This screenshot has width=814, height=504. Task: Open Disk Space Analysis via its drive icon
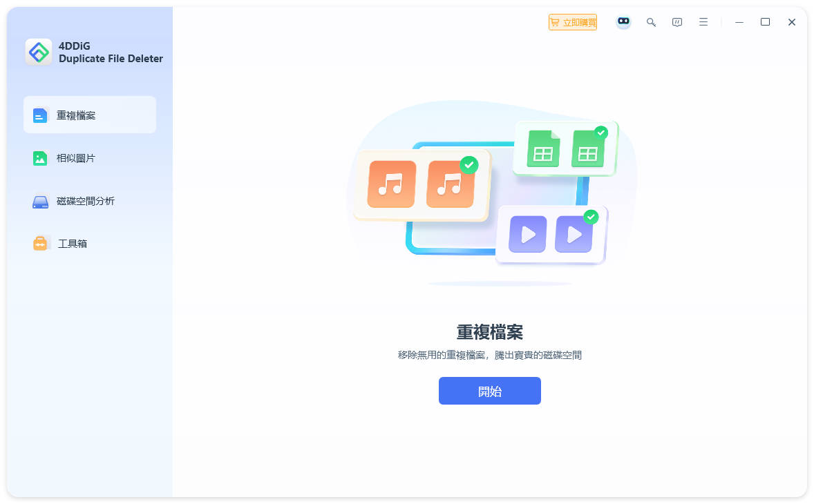point(39,201)
